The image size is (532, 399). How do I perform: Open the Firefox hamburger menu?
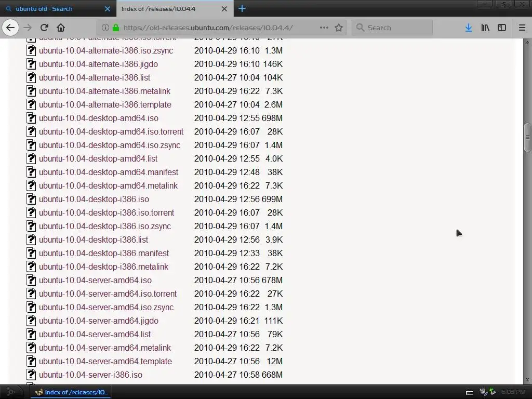522,28
